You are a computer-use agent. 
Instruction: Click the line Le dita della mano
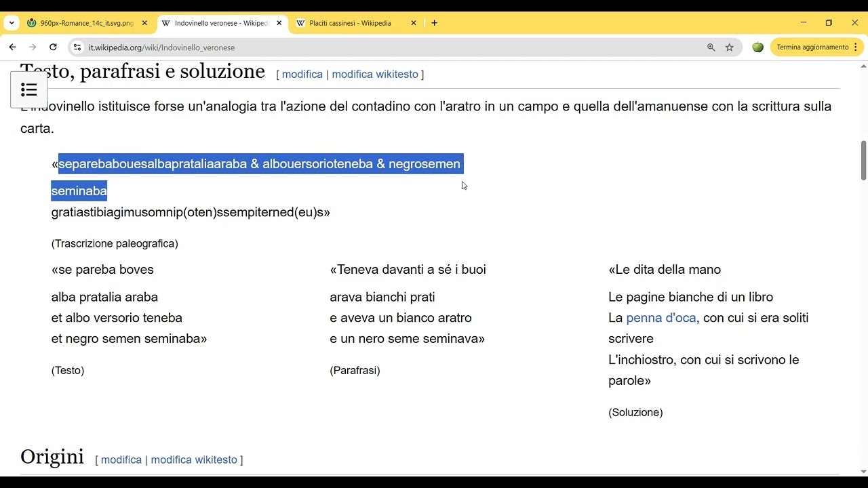[x=665, y=270]
